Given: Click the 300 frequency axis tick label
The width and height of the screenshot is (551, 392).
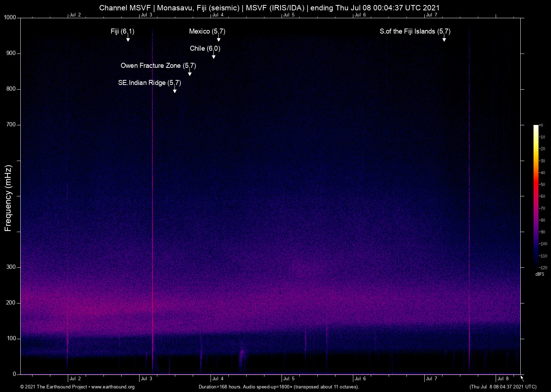Looking at the screenshot, I should point(11,267).
